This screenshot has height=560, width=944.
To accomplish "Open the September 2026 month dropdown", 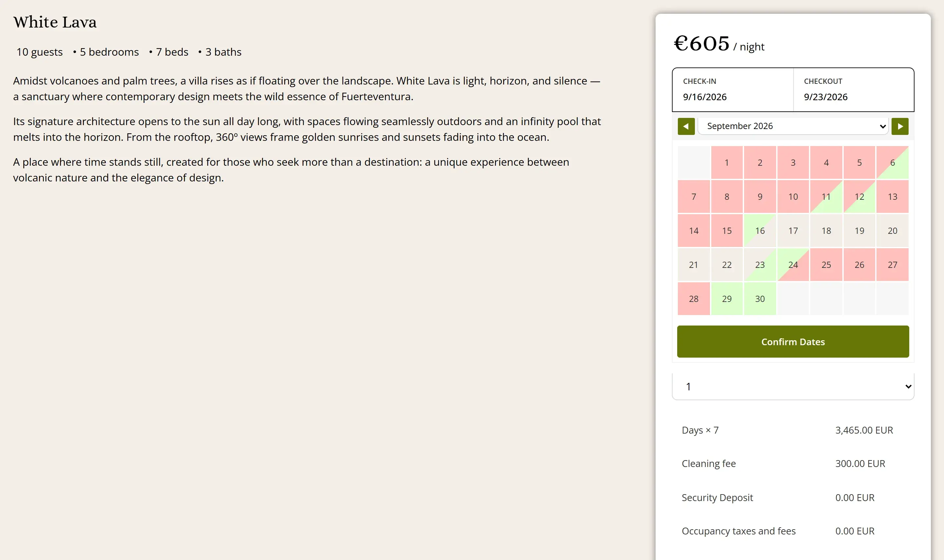I will point(793,126).
